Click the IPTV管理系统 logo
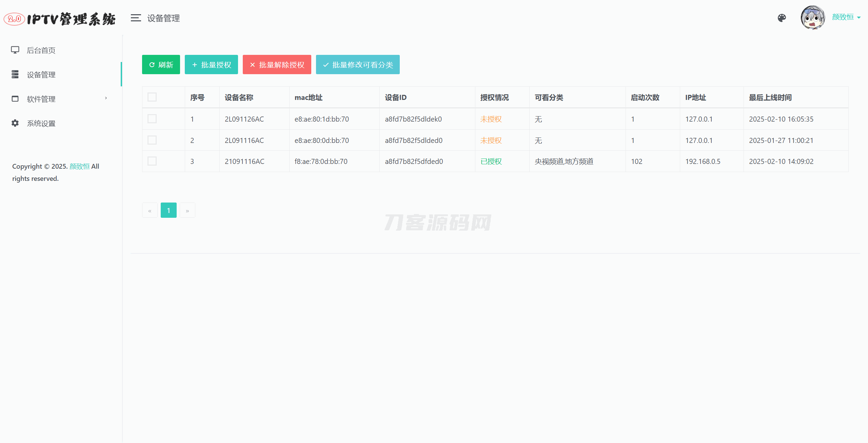The image size is (868, 443). coord(60,19)
